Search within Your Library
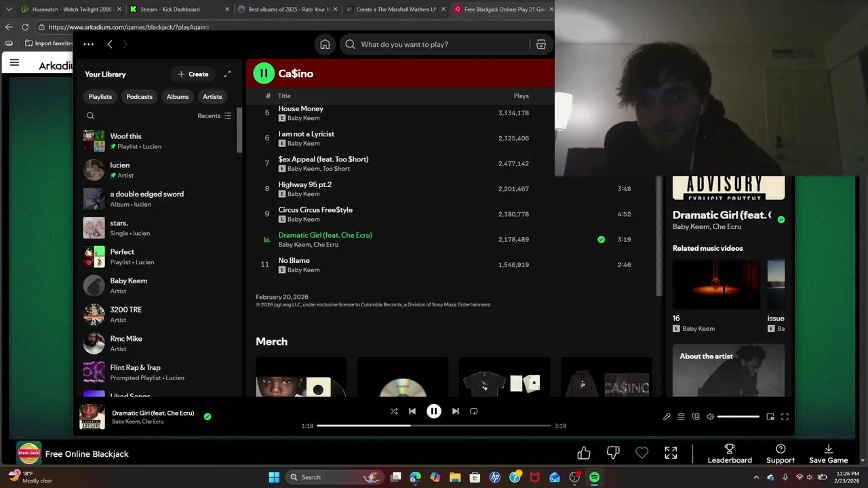 pyautogui.click(x=90, y=116)
